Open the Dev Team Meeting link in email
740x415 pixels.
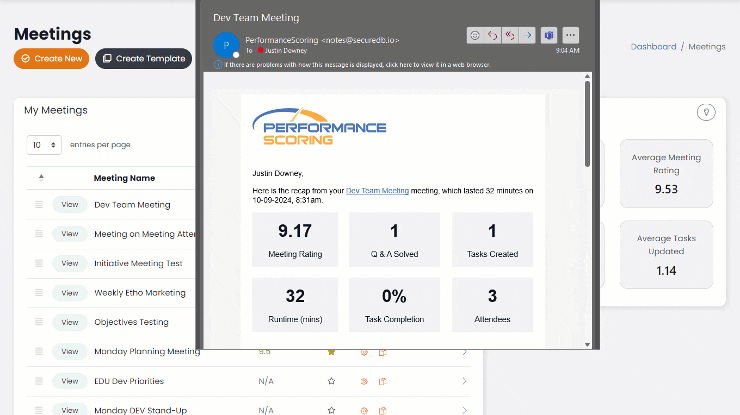click(x=377, y=190)
